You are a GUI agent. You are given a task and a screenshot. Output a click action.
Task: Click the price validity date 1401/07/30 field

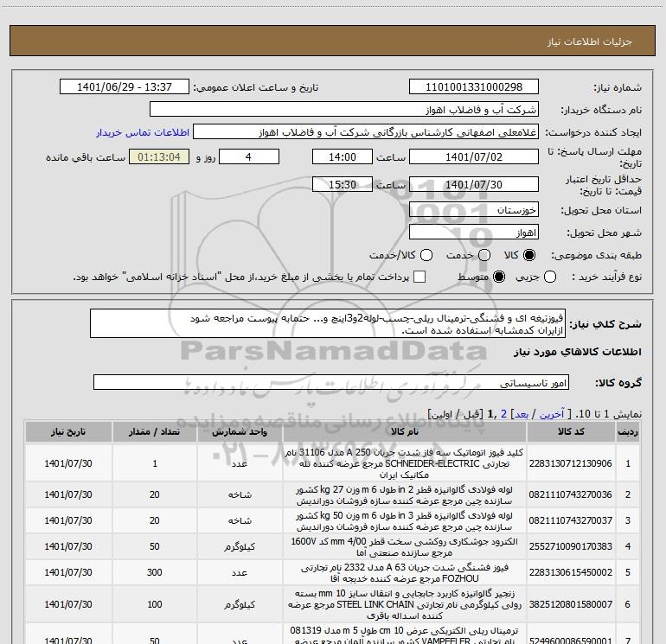click(x=473, y=184)
